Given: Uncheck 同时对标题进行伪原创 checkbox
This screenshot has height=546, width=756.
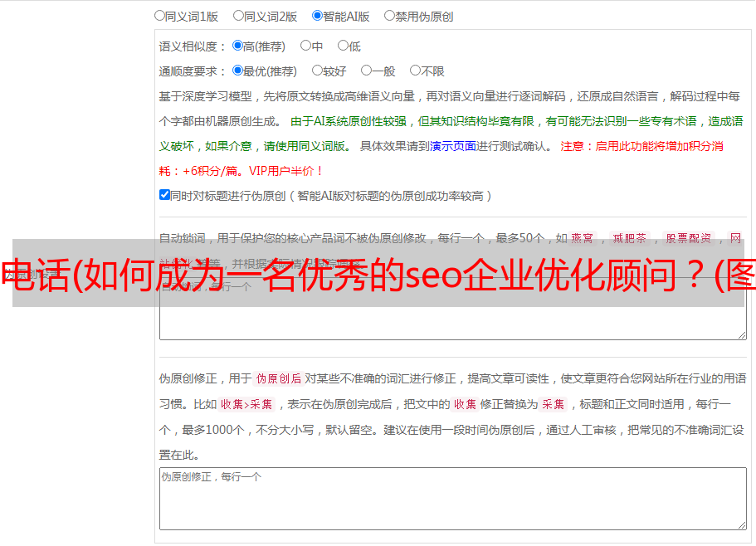Looking at the screenshot, I should tap(164, 195).
